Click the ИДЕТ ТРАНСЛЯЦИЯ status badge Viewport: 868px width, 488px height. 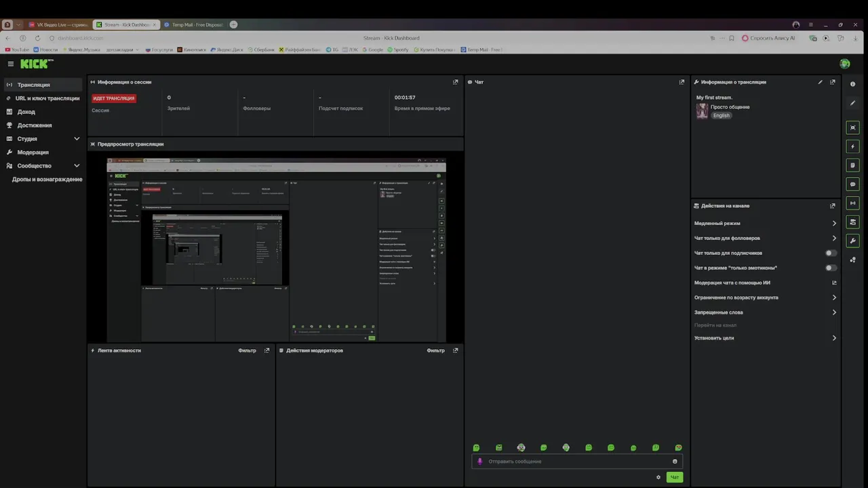click(114, 98)
